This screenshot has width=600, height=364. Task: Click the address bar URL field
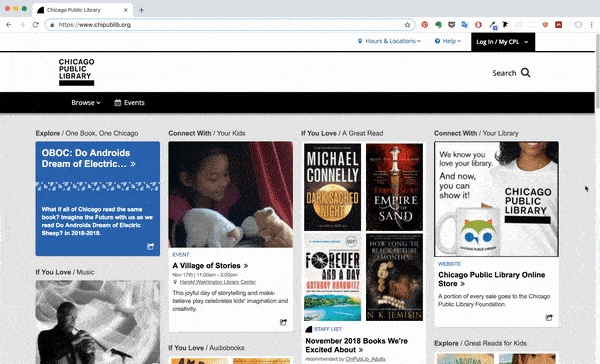point(230,24)
